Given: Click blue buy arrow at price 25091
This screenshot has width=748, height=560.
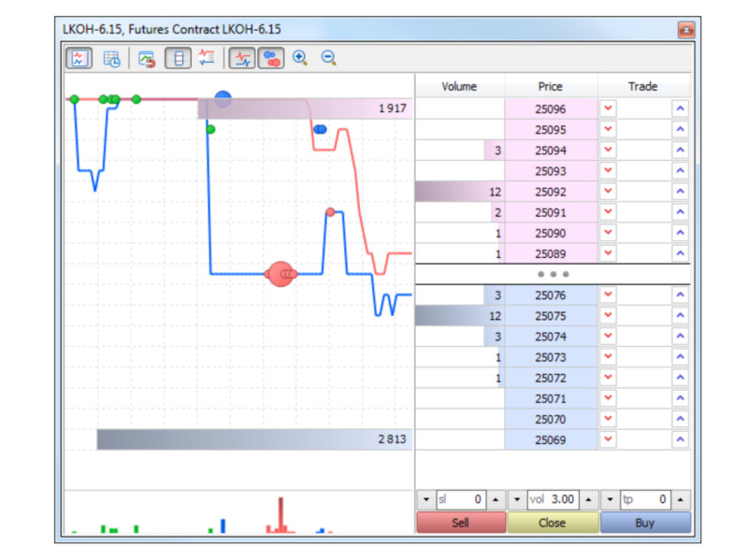Looking at the screenshot, I should click(x=681, y=212).
